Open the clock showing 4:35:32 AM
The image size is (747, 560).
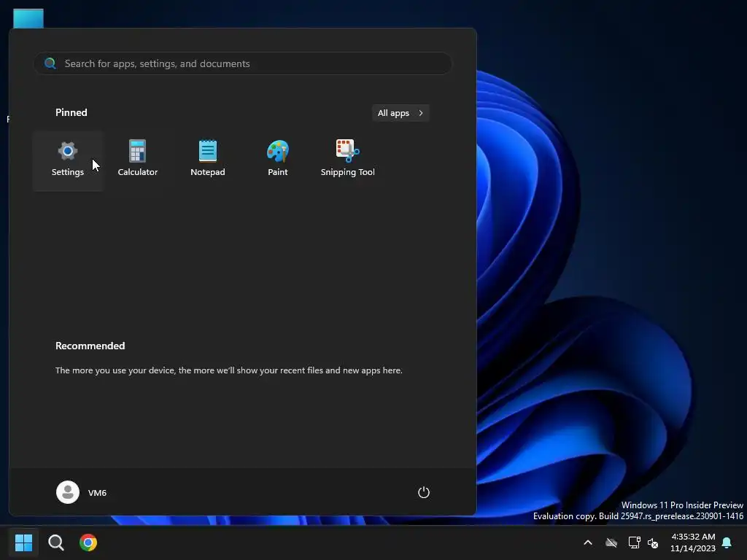tap(693, 542)
